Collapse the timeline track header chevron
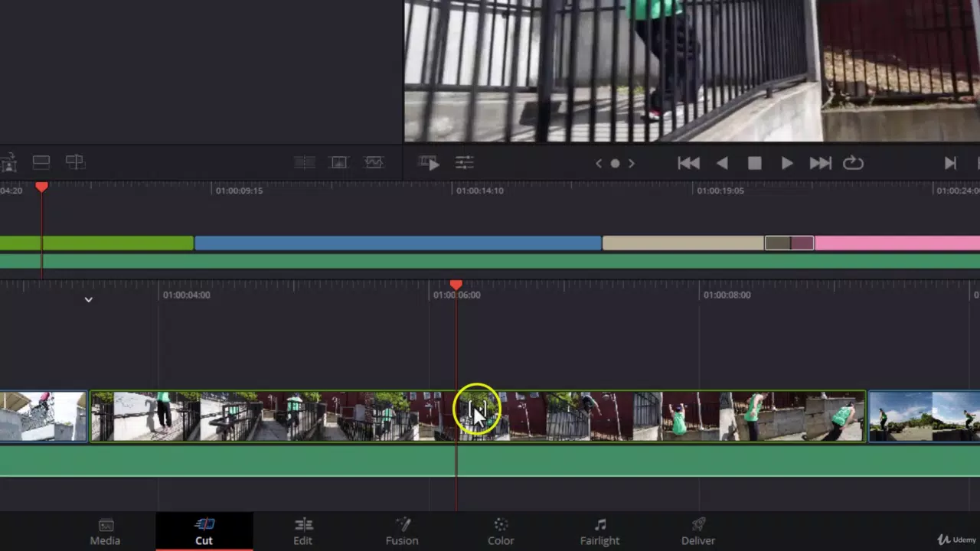This screenshot has height=551, width=980. 88,299
